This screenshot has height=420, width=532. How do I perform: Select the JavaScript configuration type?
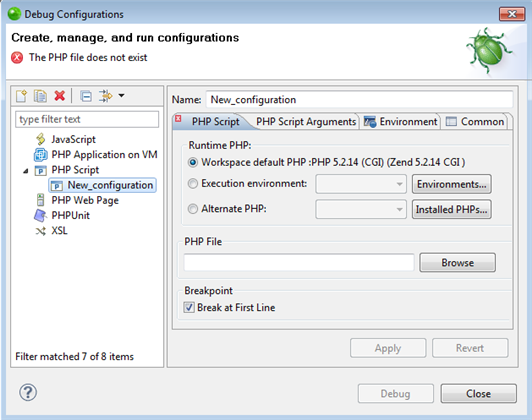tap(73, 139)
